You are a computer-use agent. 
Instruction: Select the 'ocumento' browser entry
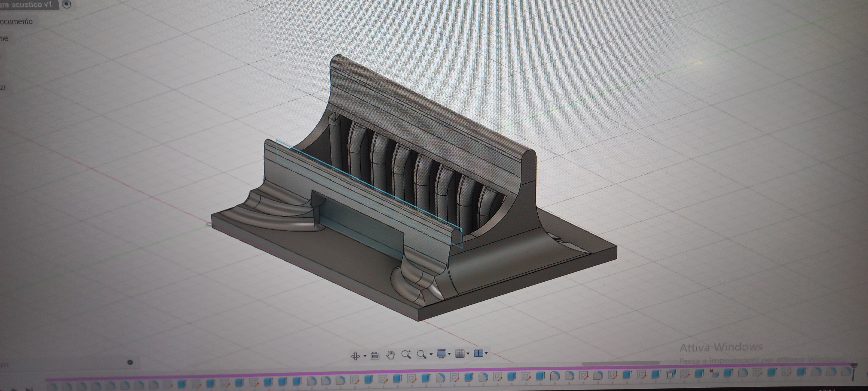pyautogui.click(x=16, y=22)
